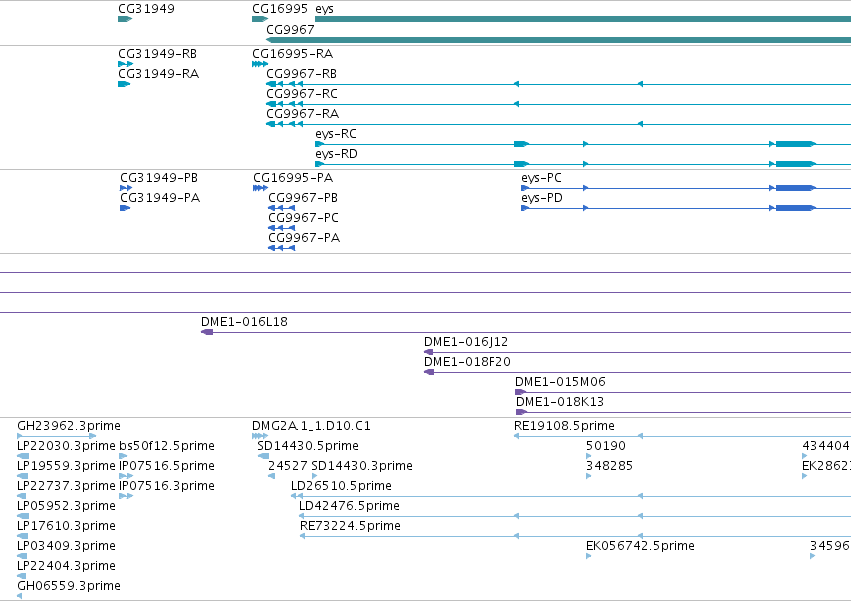Open the RE19108.5prime EST label
Viewport: 851px width, 601px height.
(564, 426)
